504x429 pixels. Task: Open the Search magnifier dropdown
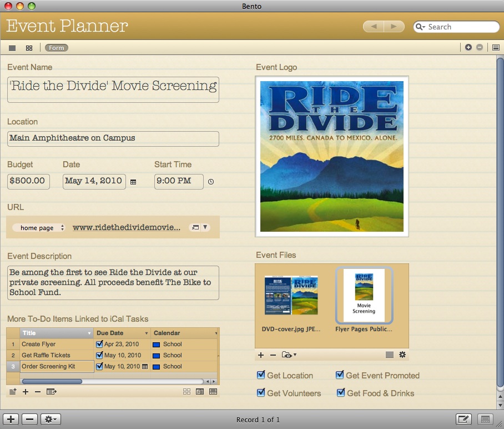point(420,27)
